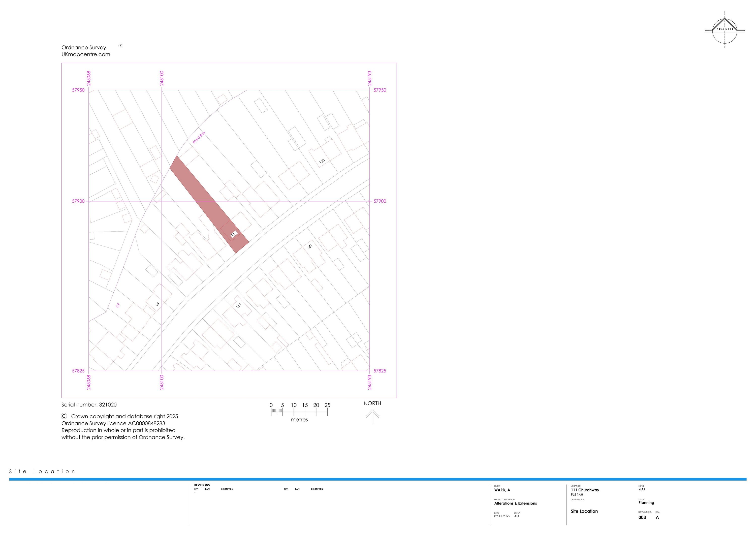Click the registered trademark symbol after Ordnance Survey

(120, 46)
